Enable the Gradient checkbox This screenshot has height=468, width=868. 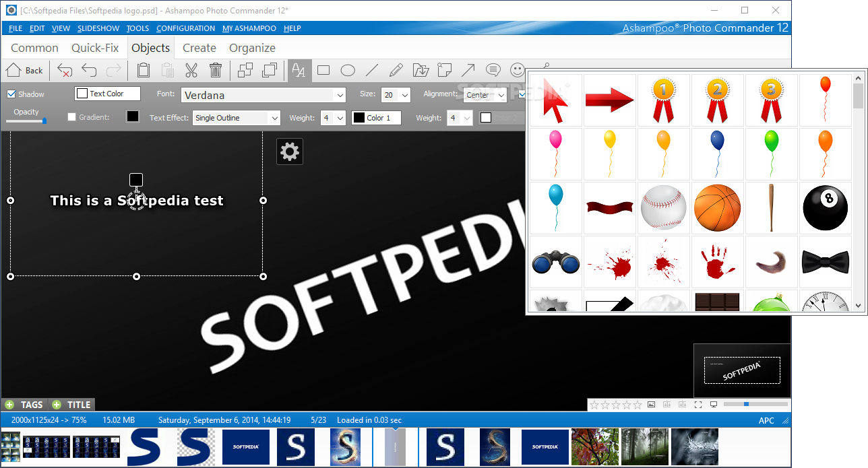tap(72, 117)
